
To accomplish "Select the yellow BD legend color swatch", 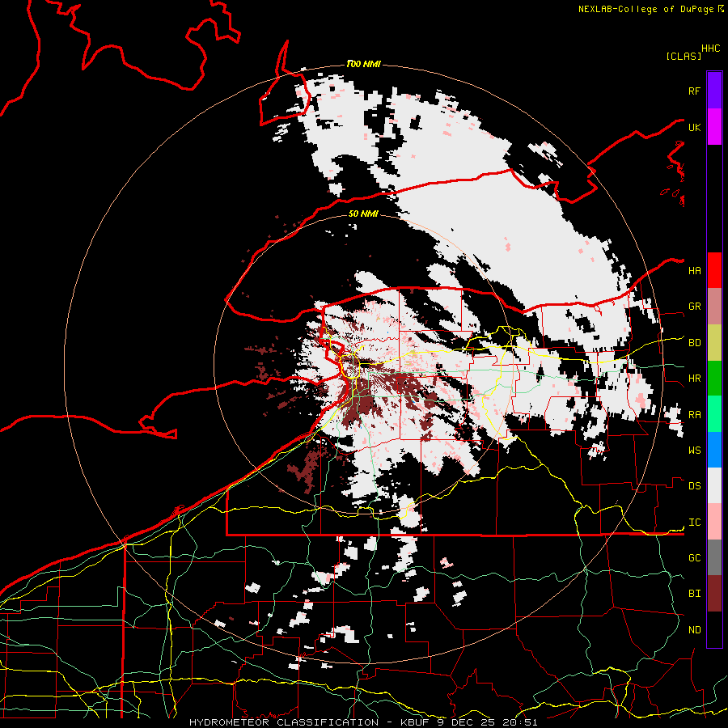I will click(x=714, y=343).
